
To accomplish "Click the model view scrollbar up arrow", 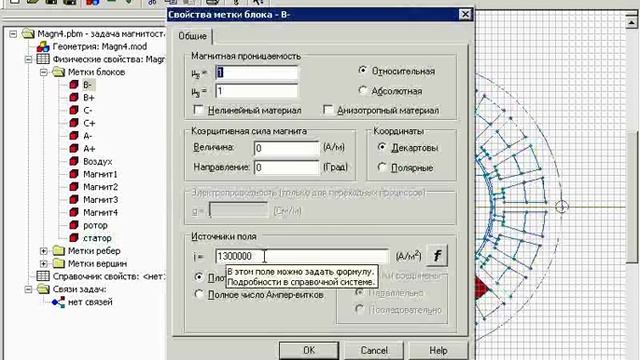I will point(632,21).
